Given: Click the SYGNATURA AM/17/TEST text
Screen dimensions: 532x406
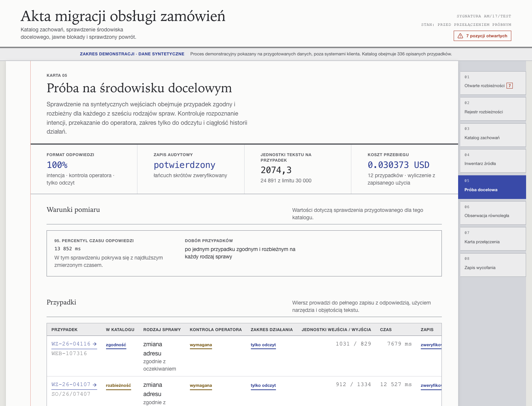Looking at the screenshot, I should click(x=484, y=16).
